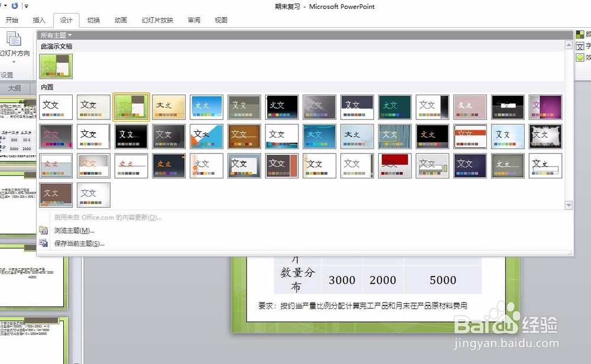Viewport: 591px width, 364px height.
Task: Open the quick access toolbar customize dropdown
Action: (x=26, y=6)
